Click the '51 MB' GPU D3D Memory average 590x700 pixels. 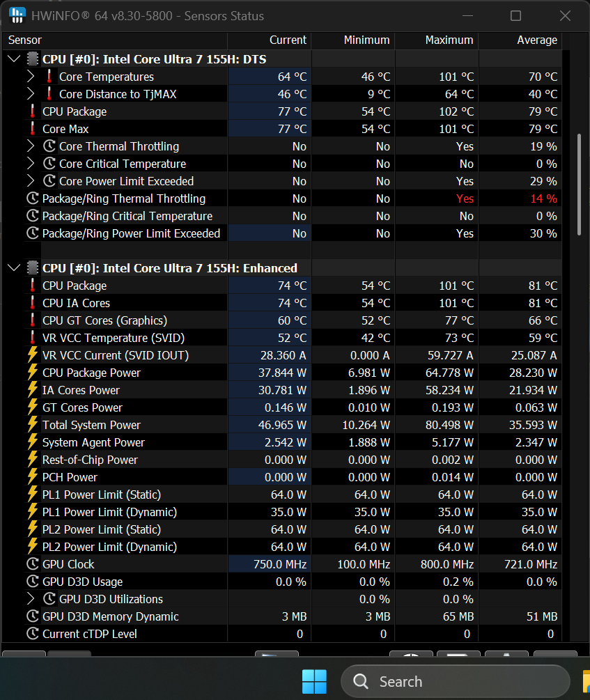tap(542, 616)
